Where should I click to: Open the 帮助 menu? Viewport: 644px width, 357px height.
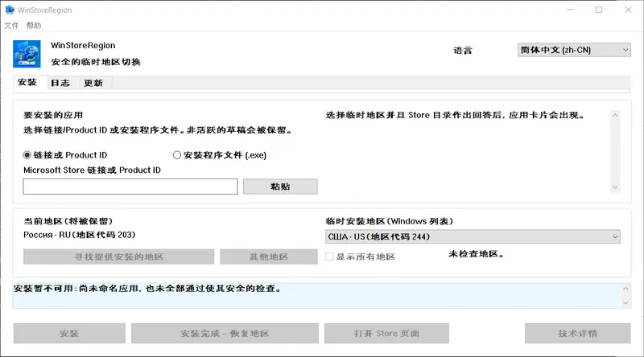tap(34, 26)
